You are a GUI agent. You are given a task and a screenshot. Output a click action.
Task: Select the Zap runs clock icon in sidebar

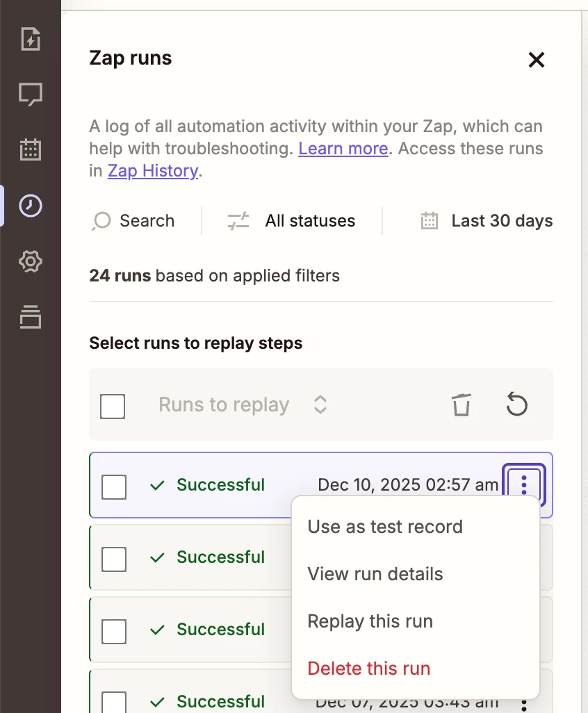pyautogui.click(x=31, y=206)
